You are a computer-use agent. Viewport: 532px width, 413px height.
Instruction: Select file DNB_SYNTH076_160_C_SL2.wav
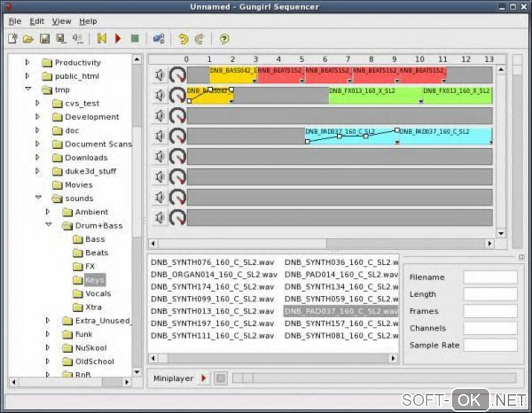212,262
